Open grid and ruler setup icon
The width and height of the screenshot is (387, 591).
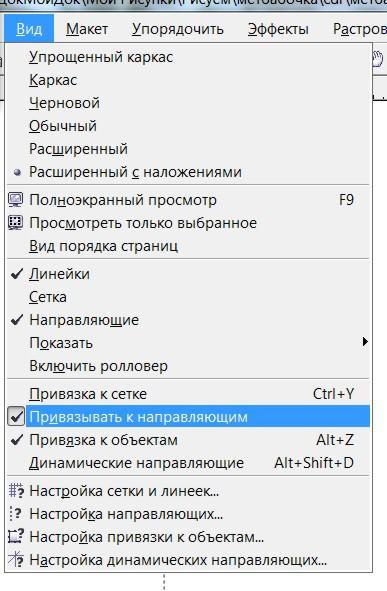click(16, 491)
